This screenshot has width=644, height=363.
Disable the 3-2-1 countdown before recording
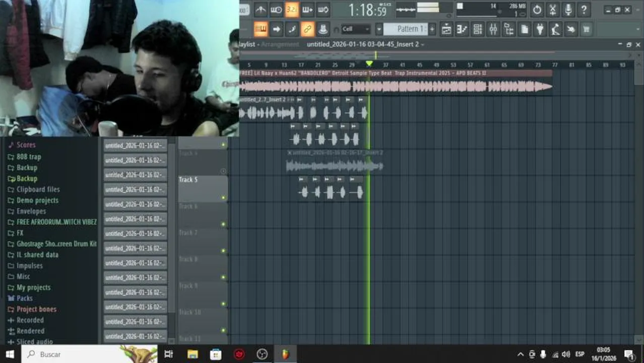coord(292,10)
